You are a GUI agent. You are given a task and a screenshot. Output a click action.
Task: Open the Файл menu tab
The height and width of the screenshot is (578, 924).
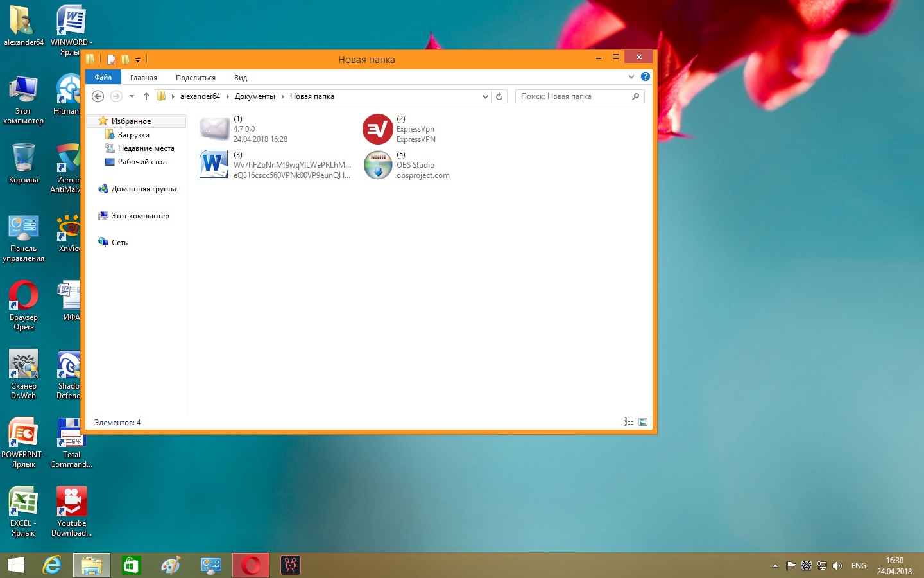(x=103, y=77)
